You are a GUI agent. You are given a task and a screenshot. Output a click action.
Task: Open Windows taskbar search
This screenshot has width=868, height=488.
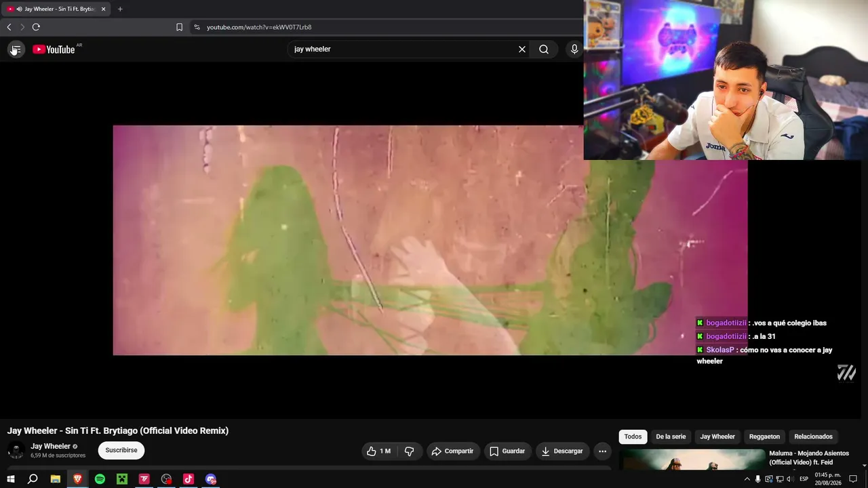(x=33, y=479)
